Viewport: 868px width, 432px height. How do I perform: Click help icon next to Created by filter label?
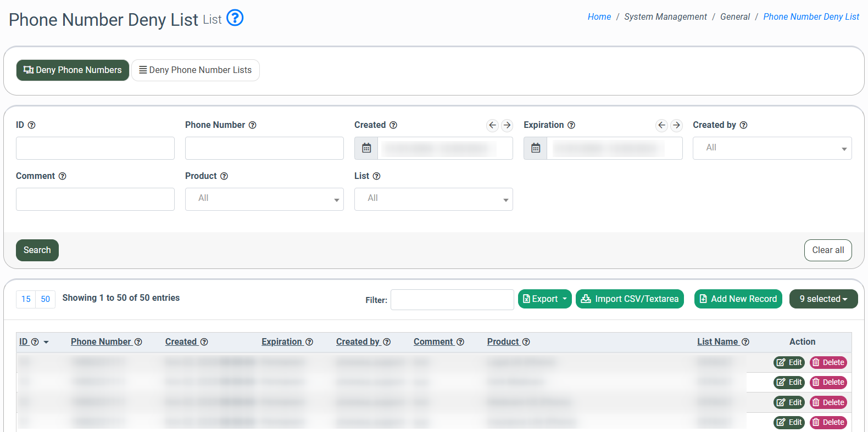click(743, 125)
